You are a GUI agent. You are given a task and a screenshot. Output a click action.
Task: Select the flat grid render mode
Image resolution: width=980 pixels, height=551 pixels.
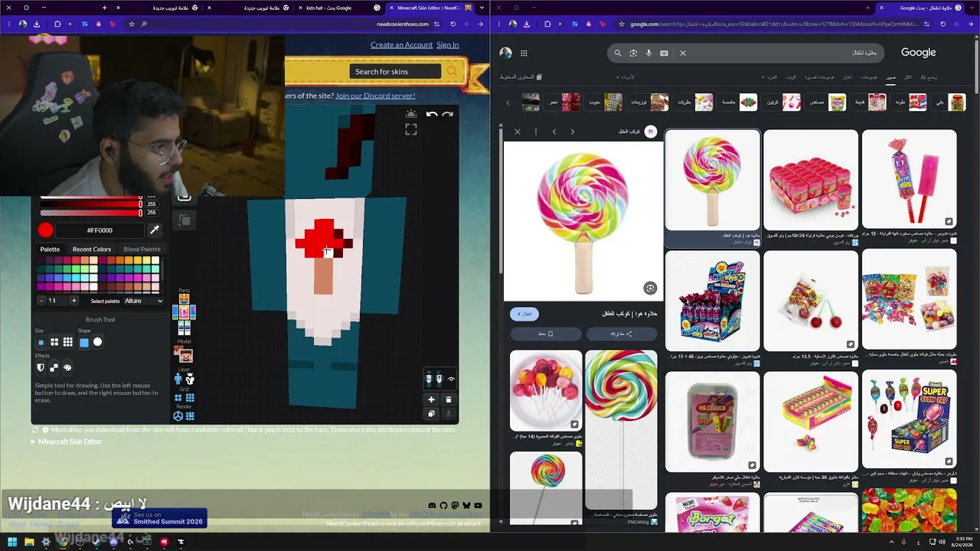[x=190, y=416]
